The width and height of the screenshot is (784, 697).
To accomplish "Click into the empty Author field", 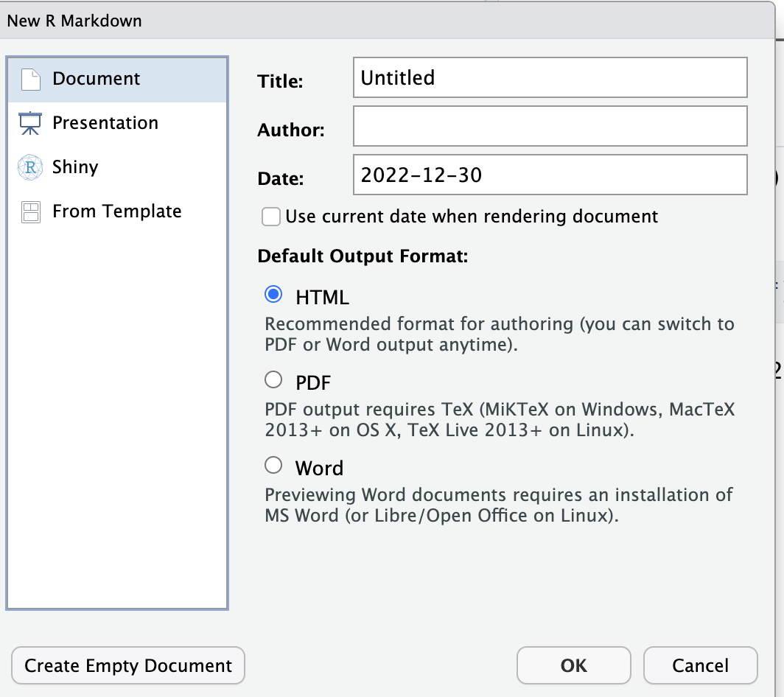I will point(550,126).
